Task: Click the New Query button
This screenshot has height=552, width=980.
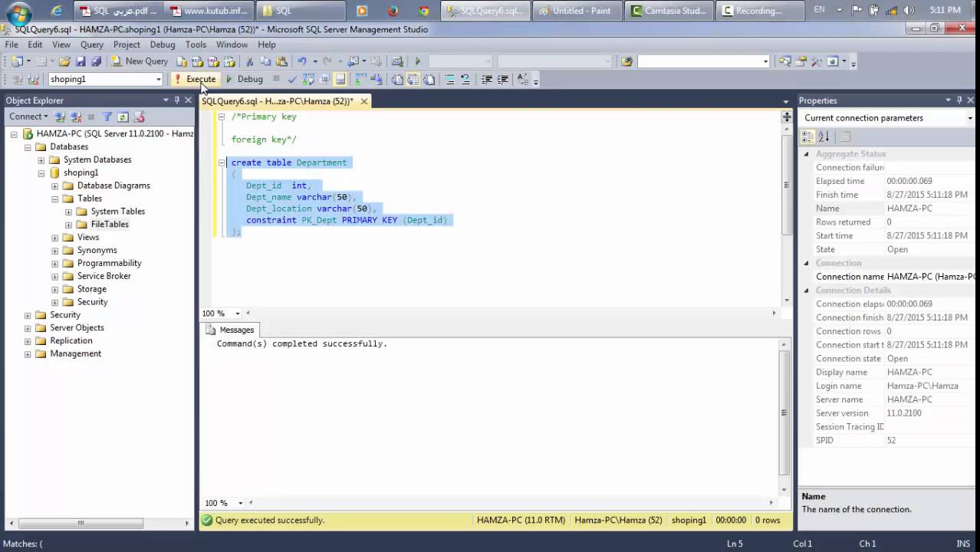Action: 139,61
